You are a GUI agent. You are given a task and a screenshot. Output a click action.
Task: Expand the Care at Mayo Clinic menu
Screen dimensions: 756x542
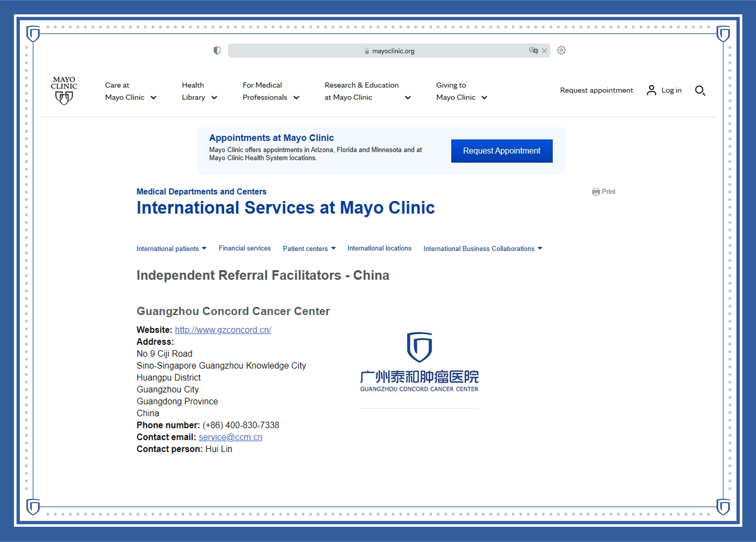(x=131, y=91)
